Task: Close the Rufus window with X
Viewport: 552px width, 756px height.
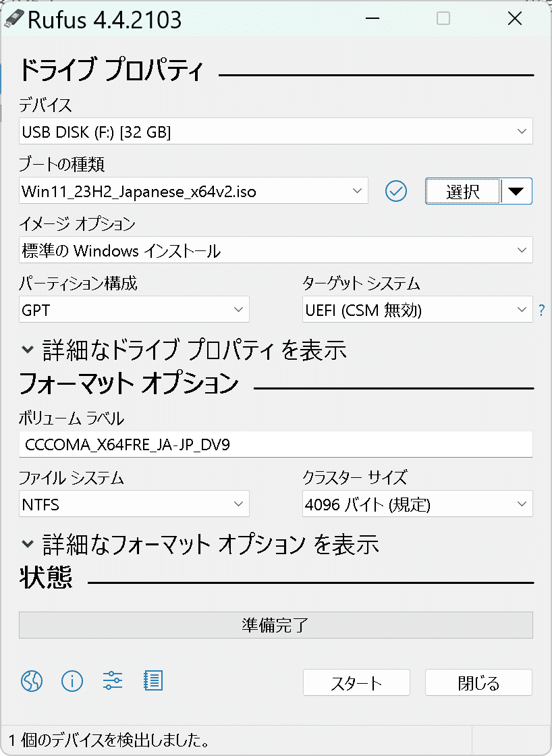Action: [515, 19]
